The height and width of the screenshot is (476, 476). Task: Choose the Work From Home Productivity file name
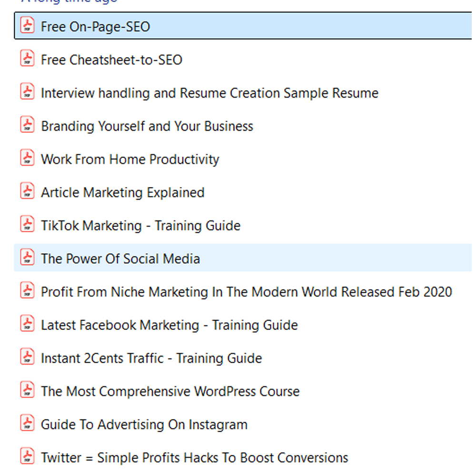[130, 159]
